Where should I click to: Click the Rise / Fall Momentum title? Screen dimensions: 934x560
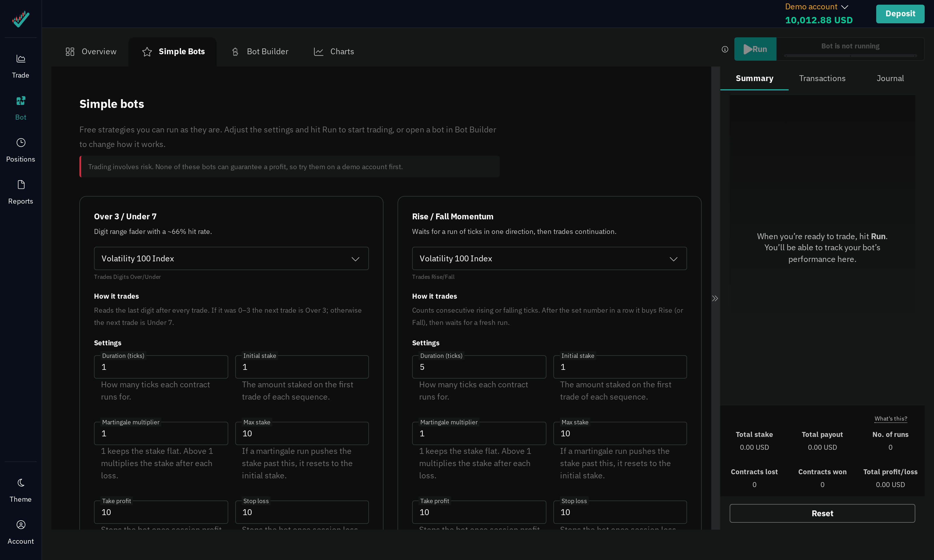pyautogui.click(x=453, y=217)
